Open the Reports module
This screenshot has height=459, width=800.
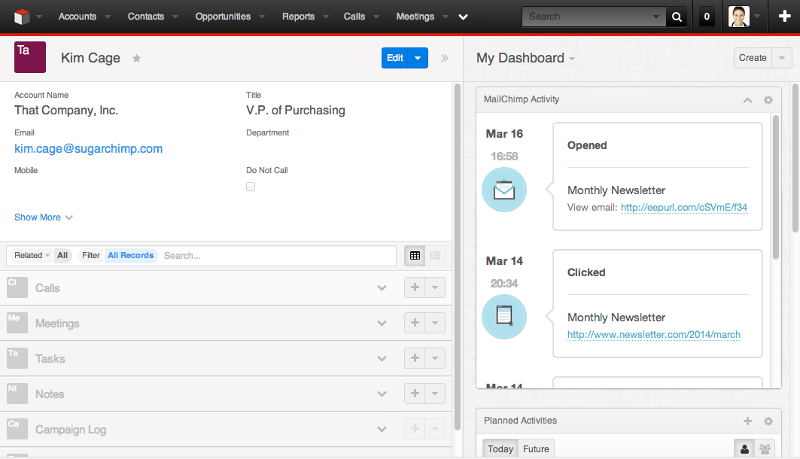[298, 16]
